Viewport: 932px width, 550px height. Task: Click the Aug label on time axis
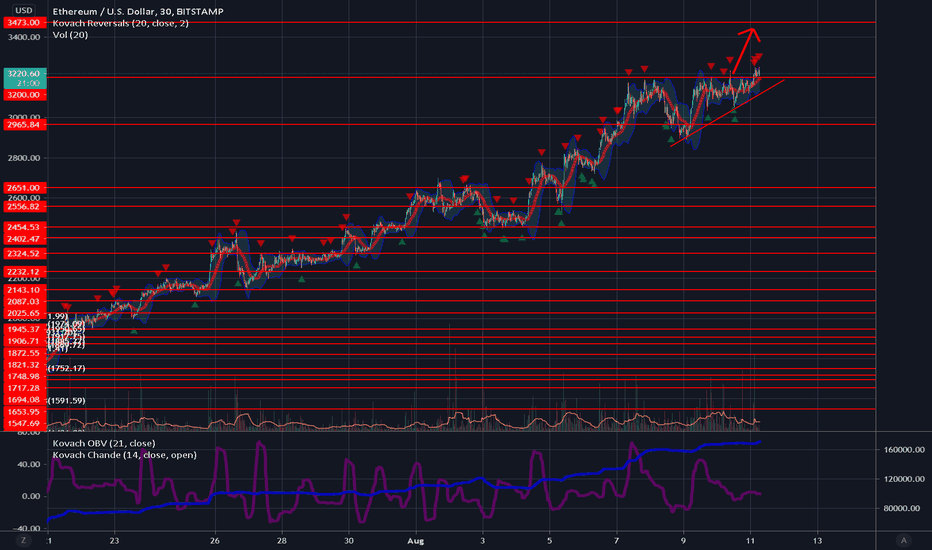click(x=415, y=541)
